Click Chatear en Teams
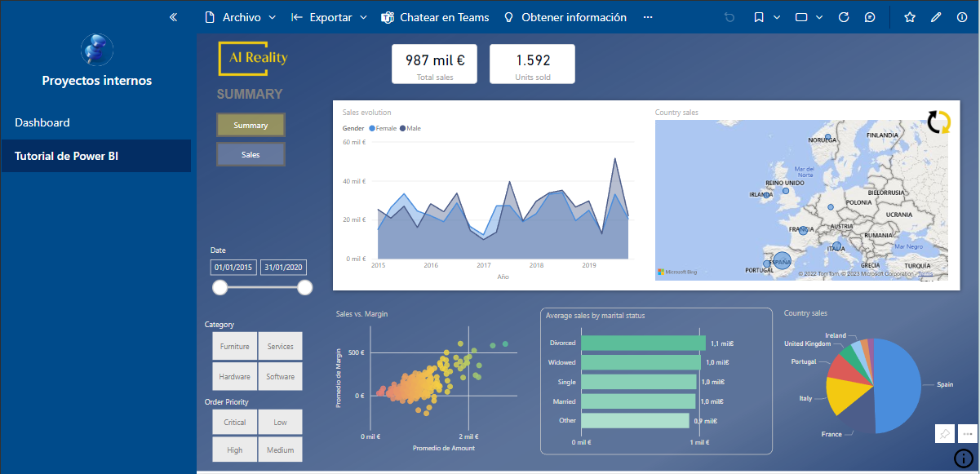The height and width of the screenshot is (474, 980). click(x=436, y=17)
